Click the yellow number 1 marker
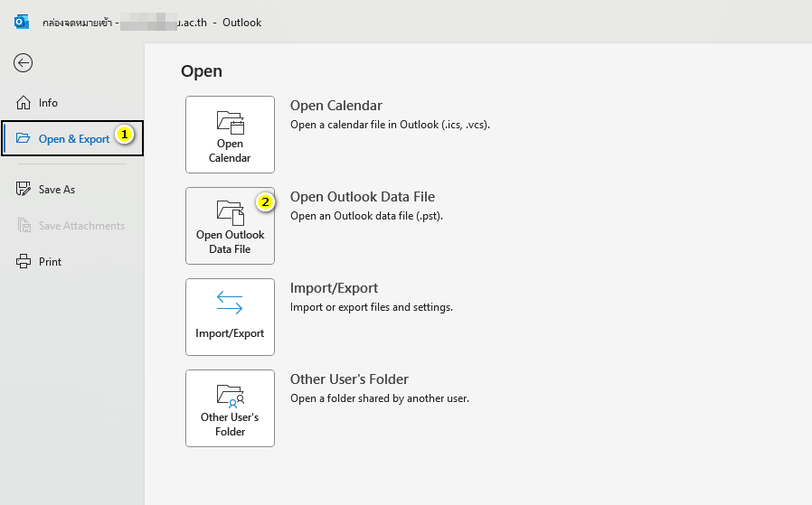The width and height of the screenshot is (812, 505). pos(126,136)
